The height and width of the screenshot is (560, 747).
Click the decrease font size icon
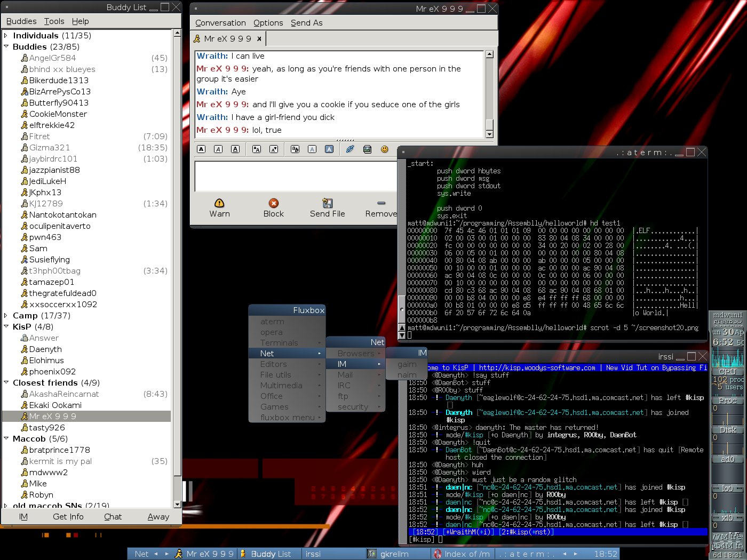(x=274, y=149)
